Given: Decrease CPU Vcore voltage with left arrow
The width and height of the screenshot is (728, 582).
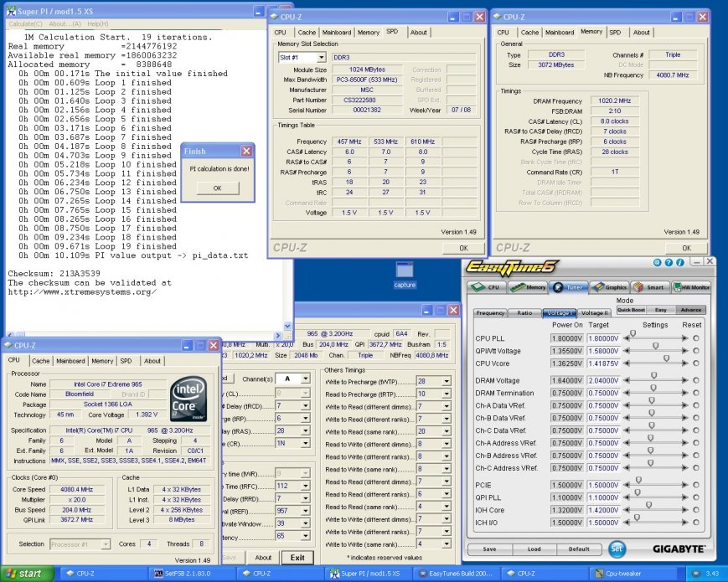Looking at the screenshot, I should point(627,363).
